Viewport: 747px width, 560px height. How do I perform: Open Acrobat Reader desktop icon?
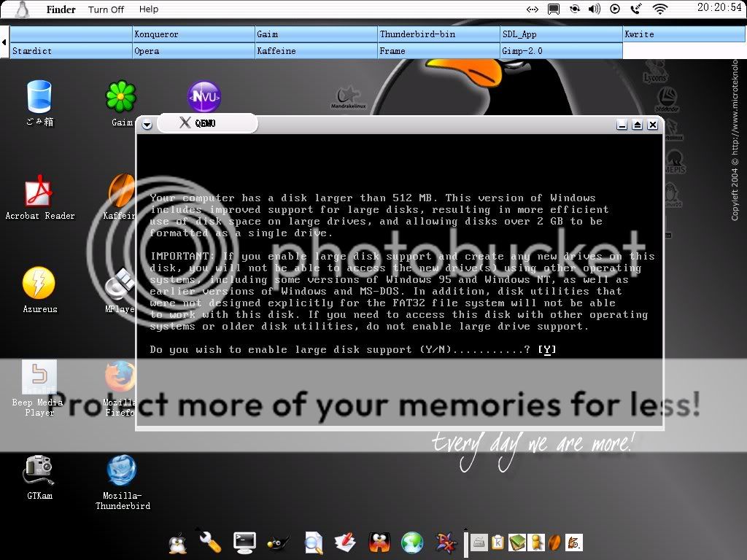tap(39, 190)
